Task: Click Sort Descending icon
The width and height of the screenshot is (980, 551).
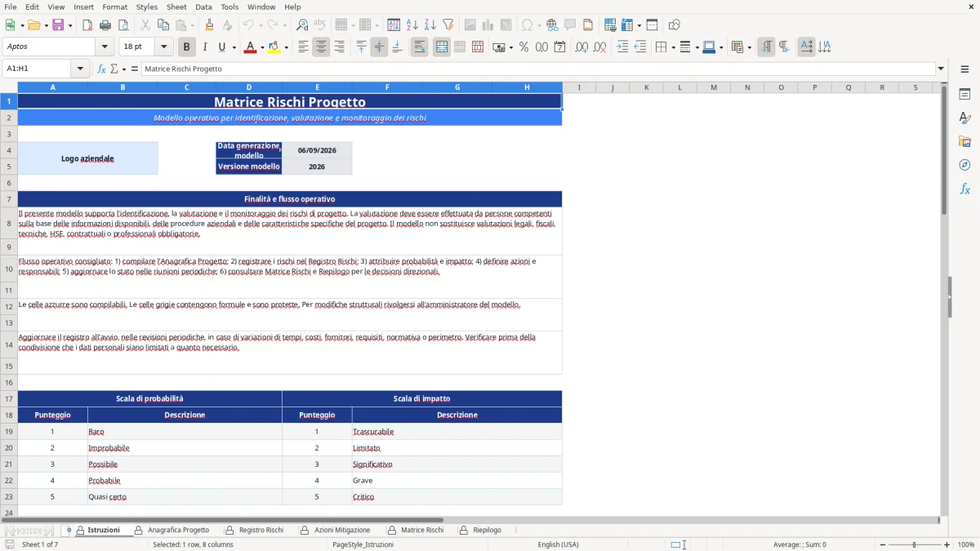Action: coord(430,25)
